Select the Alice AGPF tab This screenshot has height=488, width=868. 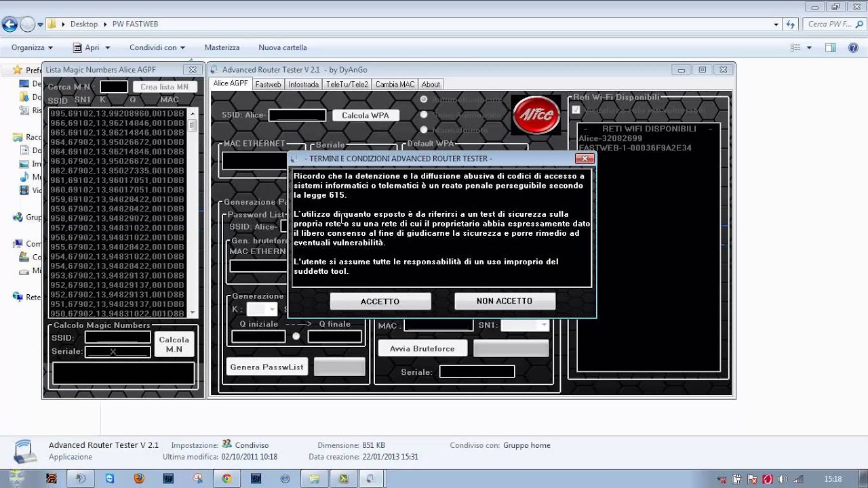tap(231, 83)
